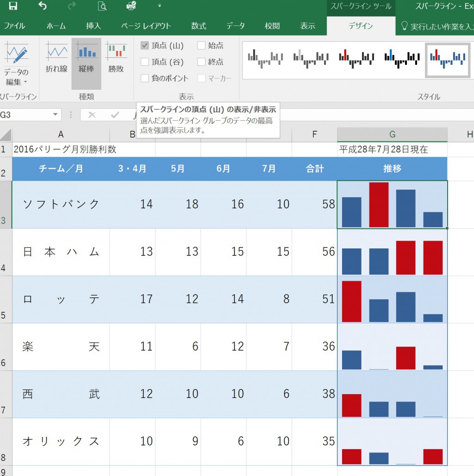Open the 表示 tab
Screen dimensions: 474x476
pos(307,26)
